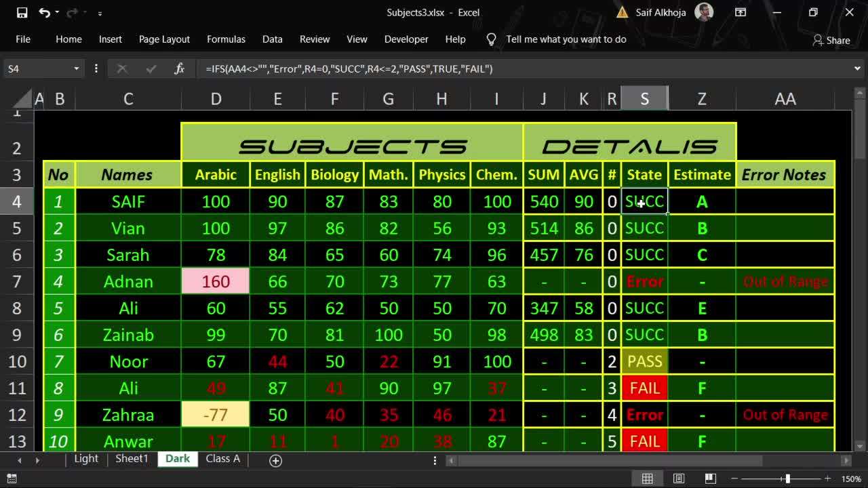Open the Help tab
Image resolution: width=868 pixels, height=488 pixels.
[x=455, y=39]
